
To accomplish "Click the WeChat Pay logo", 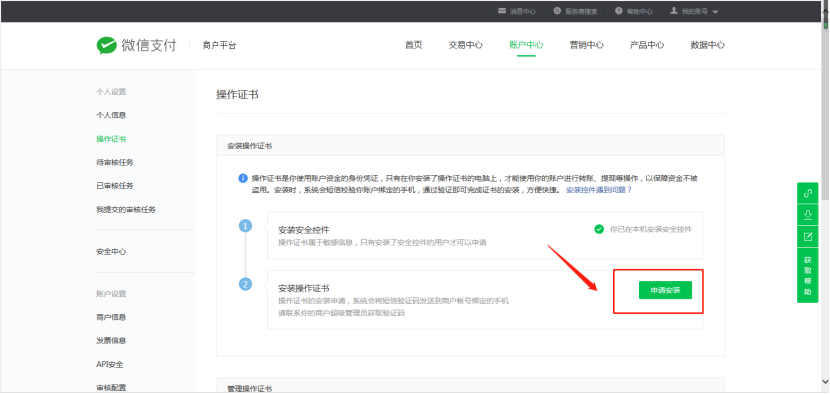I will 136,45.
